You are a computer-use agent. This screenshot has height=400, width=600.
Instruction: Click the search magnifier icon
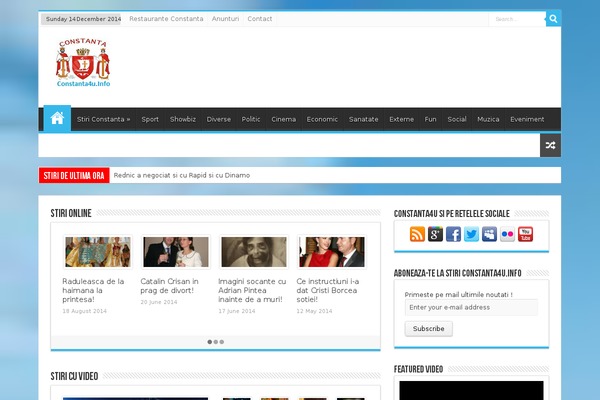553,18
